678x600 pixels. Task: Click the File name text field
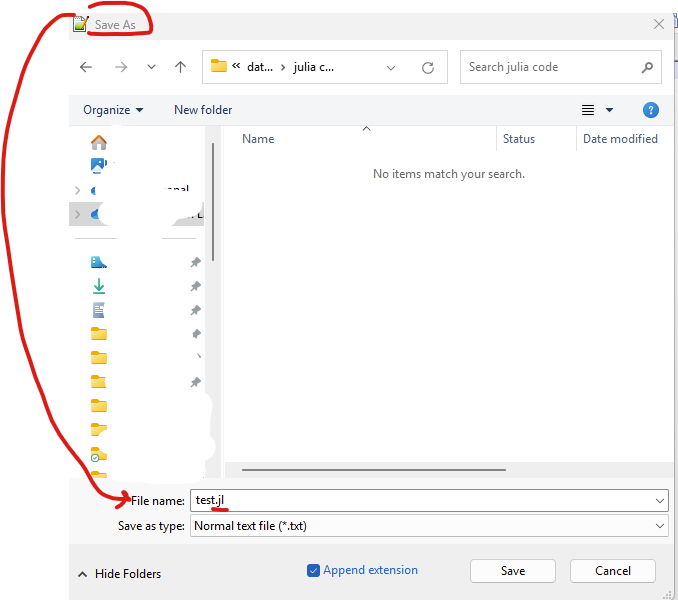click(420, 500)
